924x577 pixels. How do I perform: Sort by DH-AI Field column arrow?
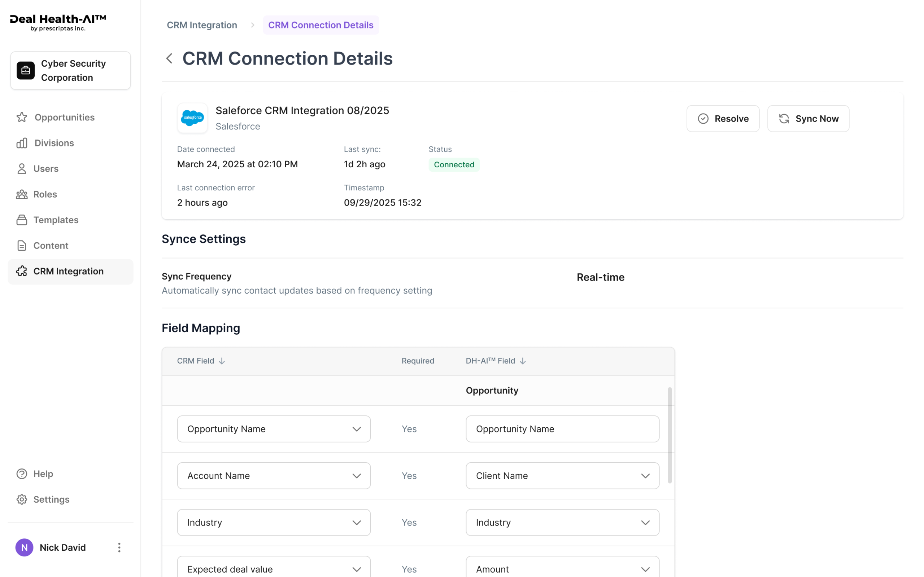pos(523,361)
